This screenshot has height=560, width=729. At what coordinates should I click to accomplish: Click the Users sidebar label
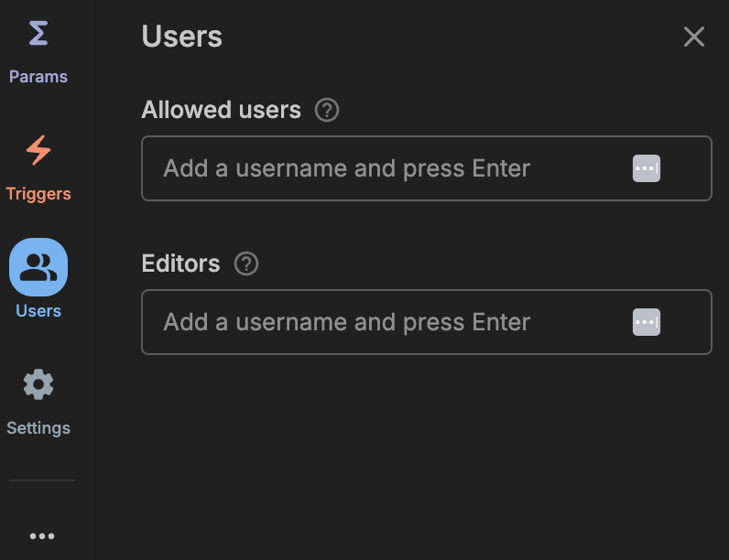(38, 310)
